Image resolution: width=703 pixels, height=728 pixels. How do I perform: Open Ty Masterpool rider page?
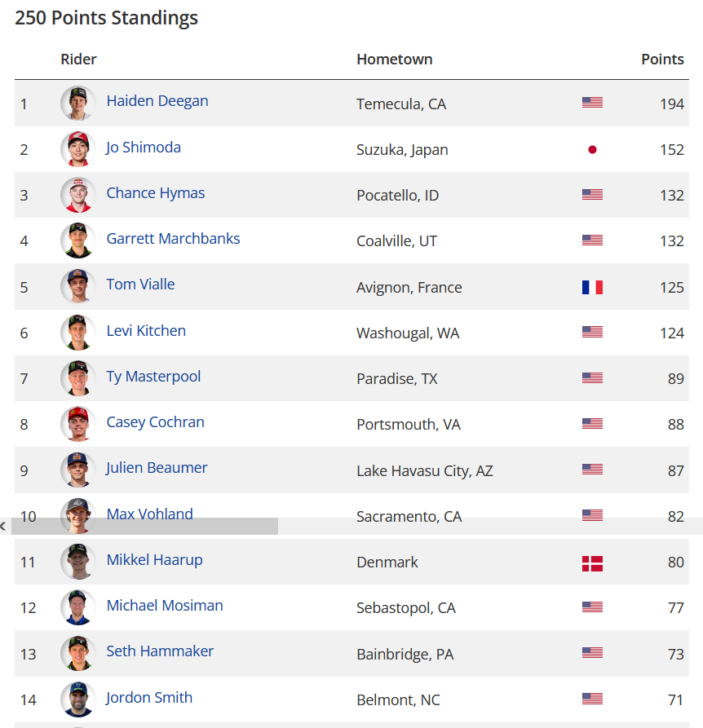tap(153, 376)
